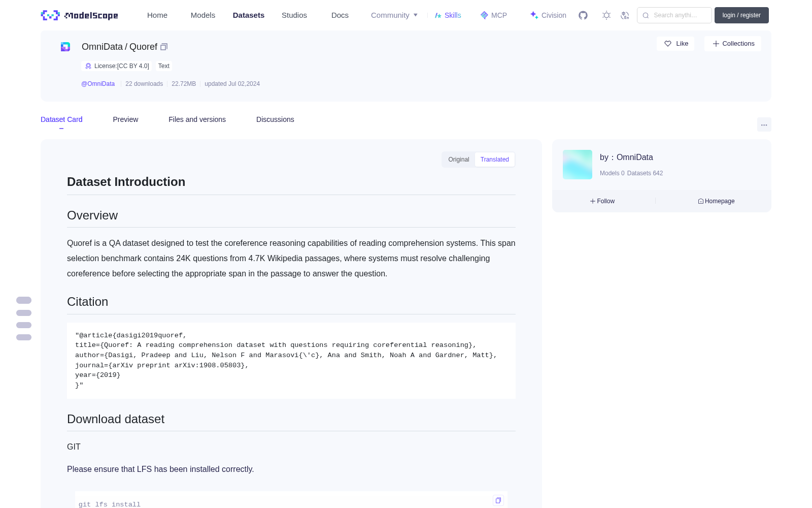The height and width of the screenshot is (508, 812).
Task: Click the 'GIT' subheading text
Action: pyautogui.click(x=74, y=447)
